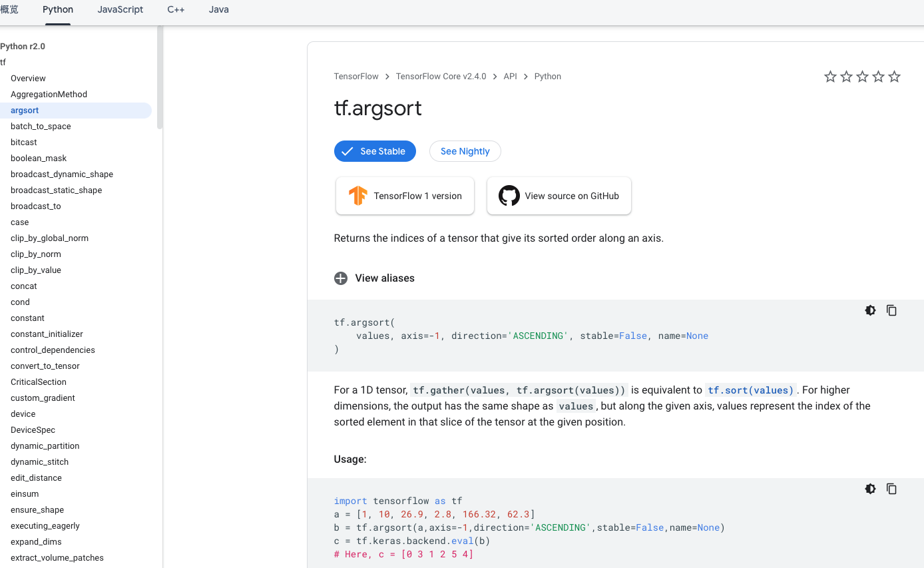
Task: Switch to the C++ tab
Action: pyautogui.click(x=176, y=10)
